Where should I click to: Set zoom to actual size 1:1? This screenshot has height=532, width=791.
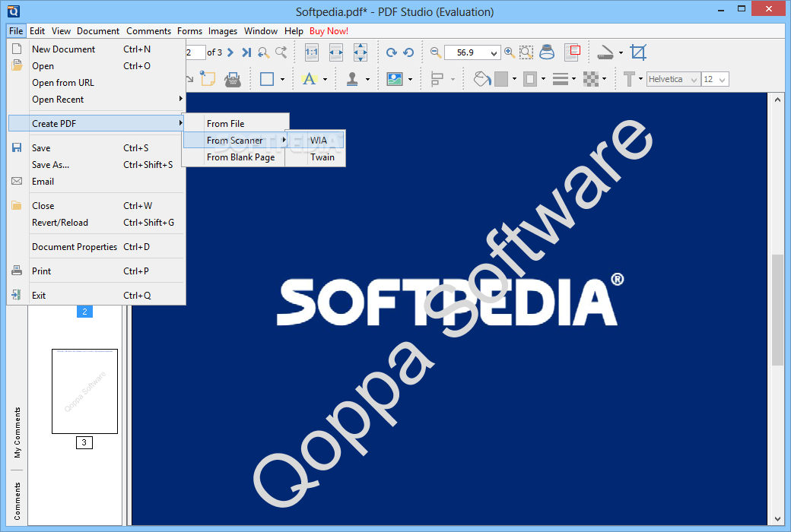tap(312, 52)
